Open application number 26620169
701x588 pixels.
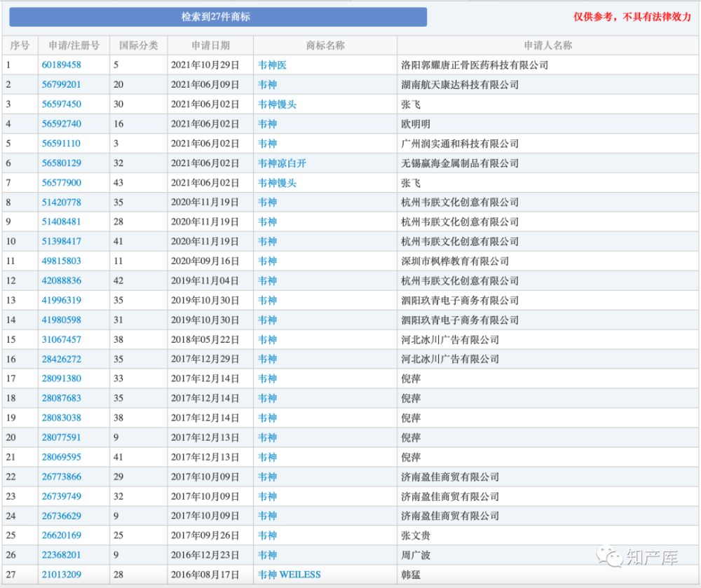pyautogui.click(x=61, y=535)
